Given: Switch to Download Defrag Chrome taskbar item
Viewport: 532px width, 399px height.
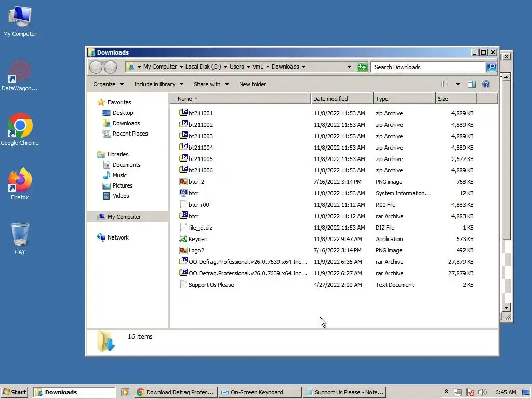Looking at the screenshot, I should [176, 392].
